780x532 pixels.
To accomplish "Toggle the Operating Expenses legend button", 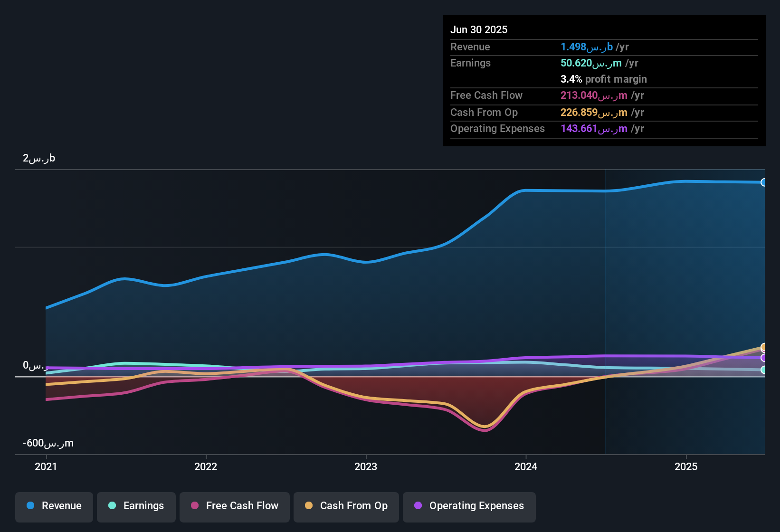I will click(469, 507).
